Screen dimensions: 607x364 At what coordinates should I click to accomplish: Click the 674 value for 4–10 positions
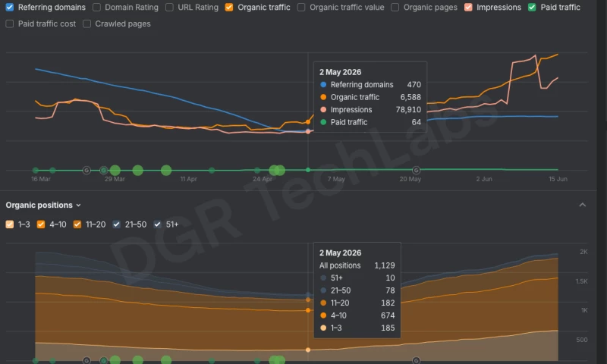point(388,315)
